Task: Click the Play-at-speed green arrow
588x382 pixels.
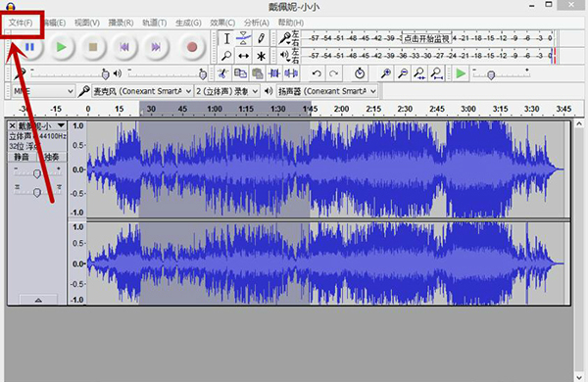Action: (x=461, y=73)
